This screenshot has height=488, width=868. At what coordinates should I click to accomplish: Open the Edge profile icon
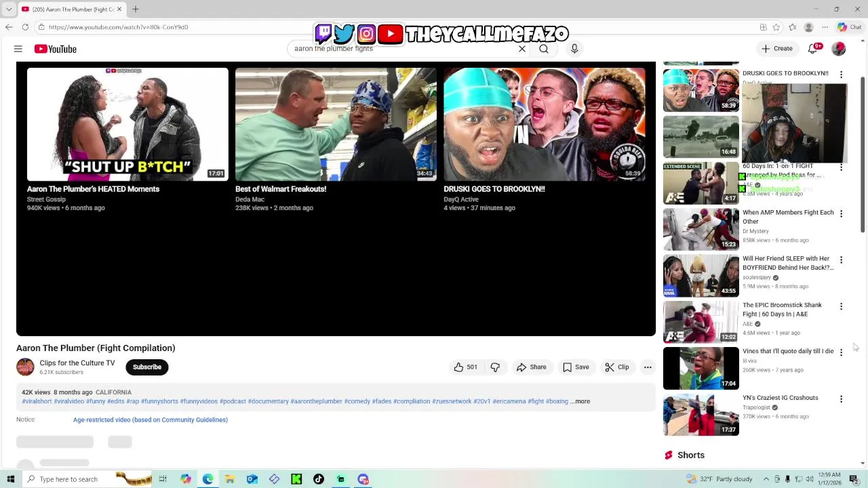pos(808,27)
